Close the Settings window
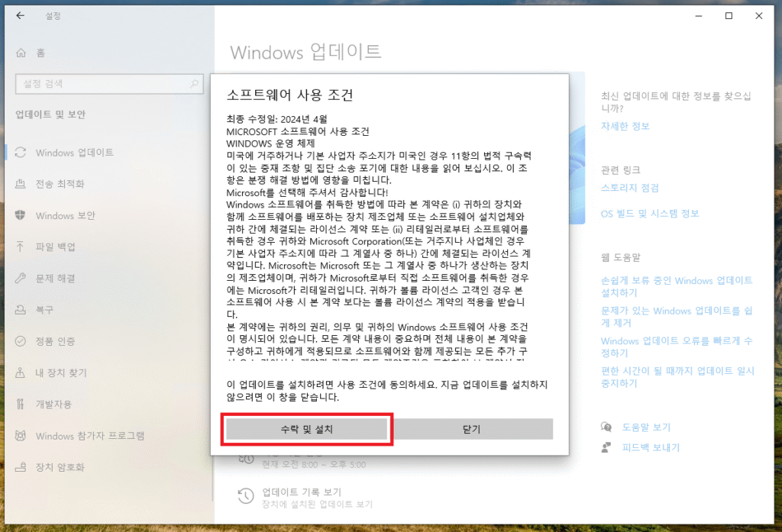Viewport: 782px width, 532px height. tap(758, 16)
